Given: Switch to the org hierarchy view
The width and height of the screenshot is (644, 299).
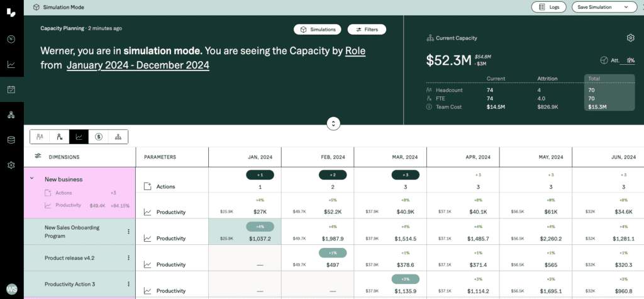Looking at the screenshot, I should coord(118,137).
